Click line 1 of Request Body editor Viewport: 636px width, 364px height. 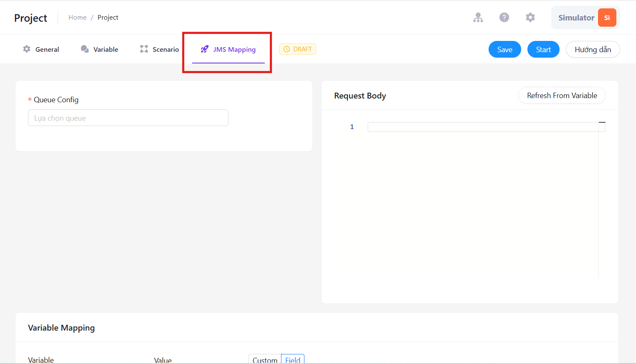(x=483, y=127)
